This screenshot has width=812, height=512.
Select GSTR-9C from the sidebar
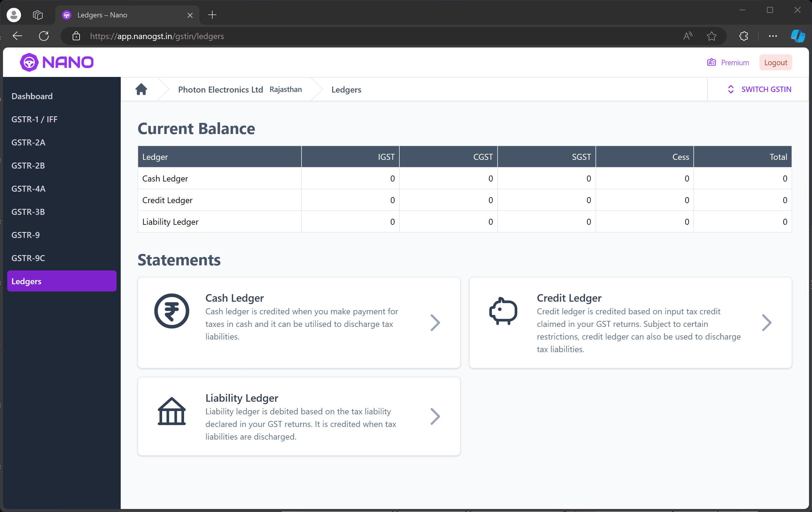click(28, 258)
